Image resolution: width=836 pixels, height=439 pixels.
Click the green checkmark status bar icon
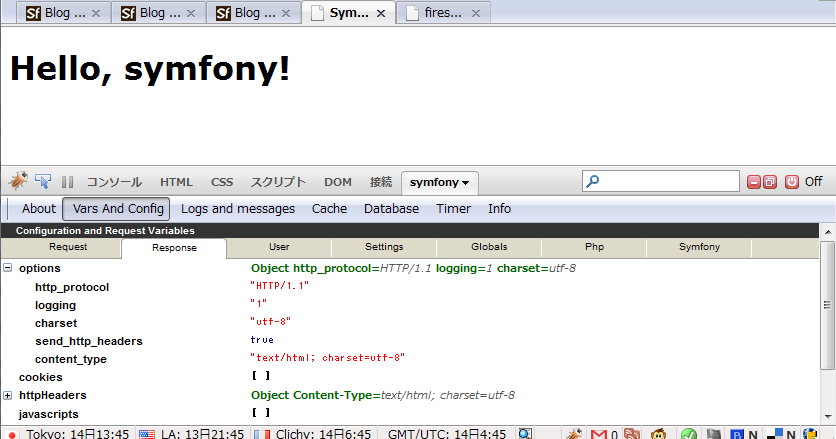(x=688, y=434)
